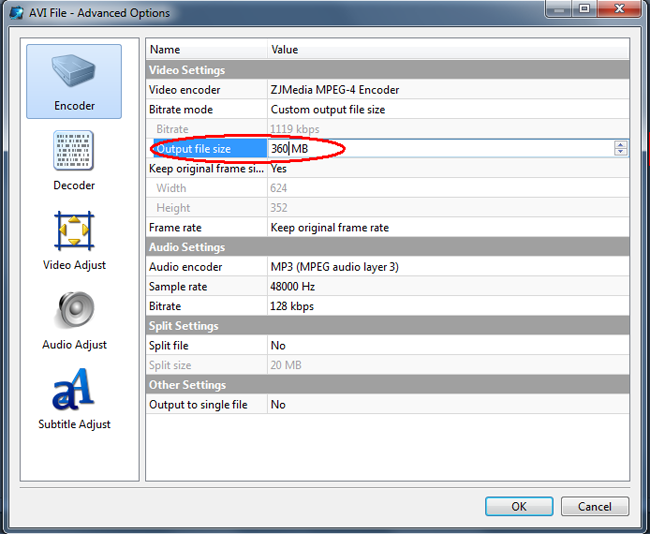
Task: Maximize the Advanced Options window
Action: coord(585,9)
